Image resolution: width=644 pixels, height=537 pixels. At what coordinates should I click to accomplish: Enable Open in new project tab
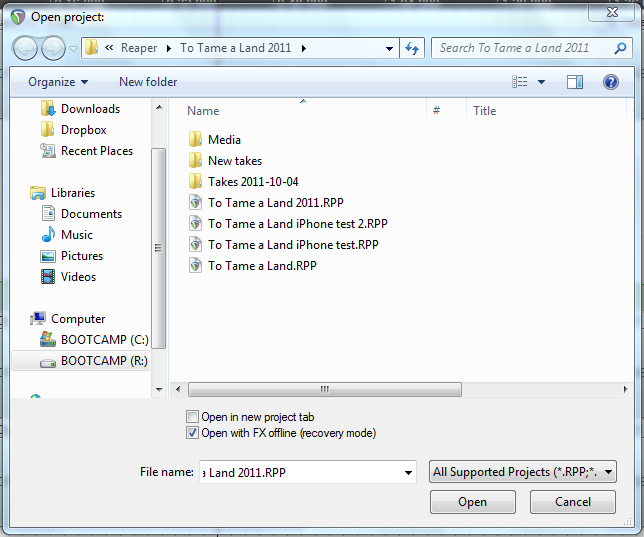(x=192, y=417)
